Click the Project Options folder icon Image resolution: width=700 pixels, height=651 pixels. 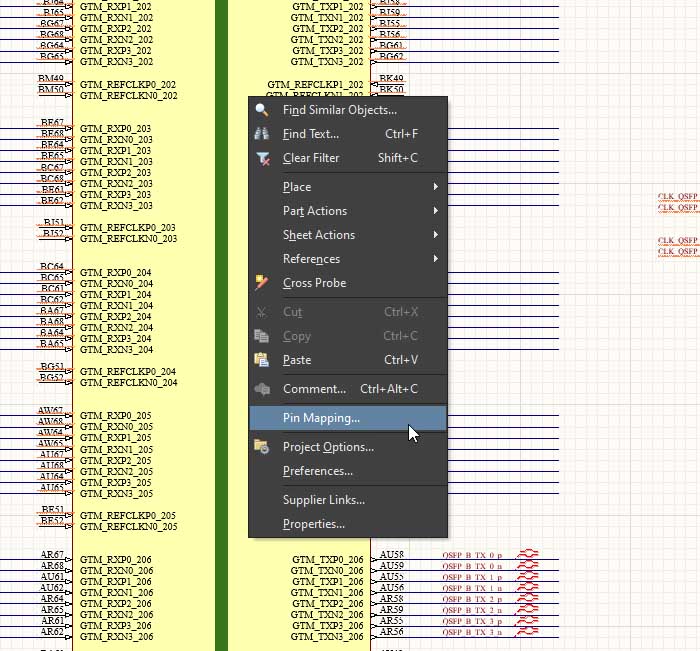pyautogui.click(x=262, y=447)
